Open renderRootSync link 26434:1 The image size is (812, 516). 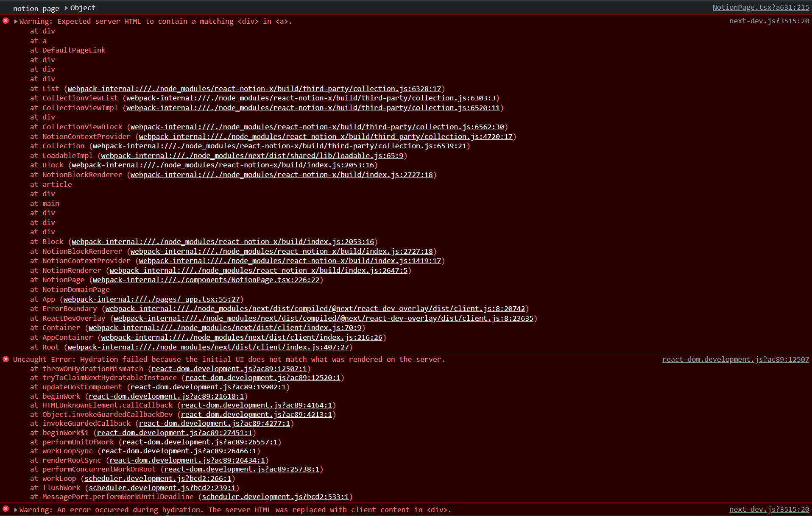(187, 460)
